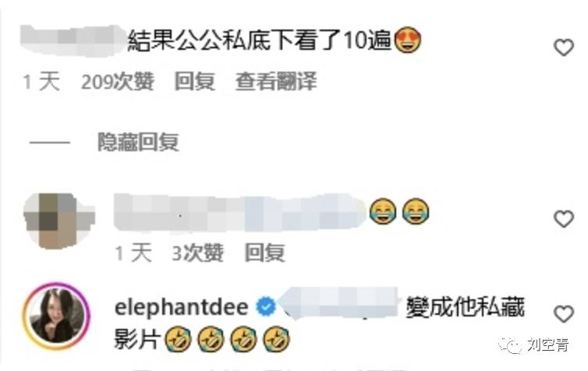Collapse replies using 隐藏回复
The height and width of the screenshot is (371, 588).
[x=138, y=142]
